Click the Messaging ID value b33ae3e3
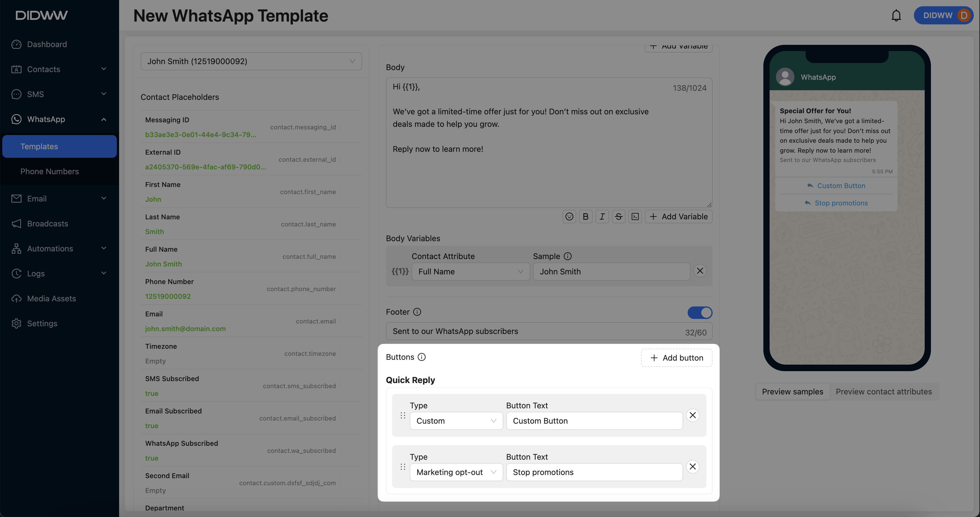980x517 pixels. (x=200, y=134)
